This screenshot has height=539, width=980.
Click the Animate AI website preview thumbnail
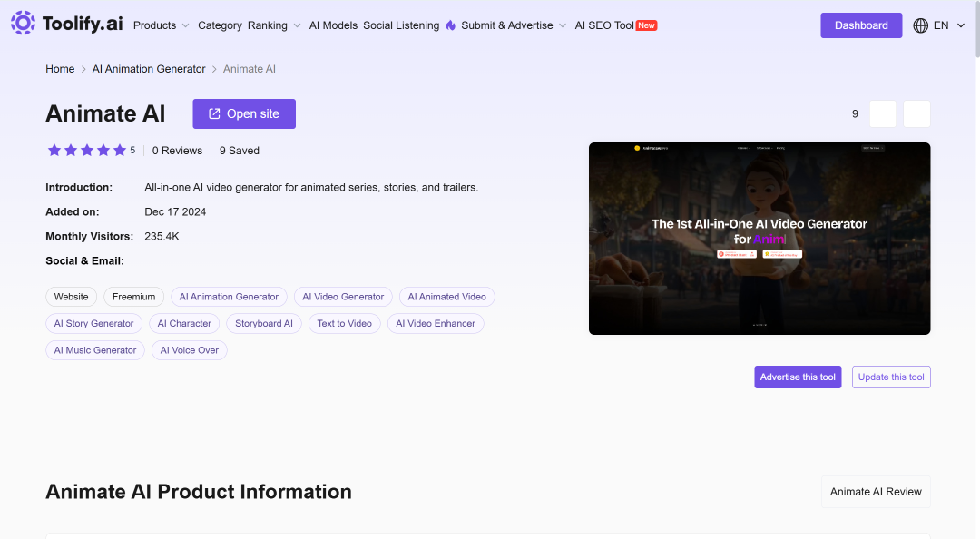pyautogui.click(x=759, y=239)
